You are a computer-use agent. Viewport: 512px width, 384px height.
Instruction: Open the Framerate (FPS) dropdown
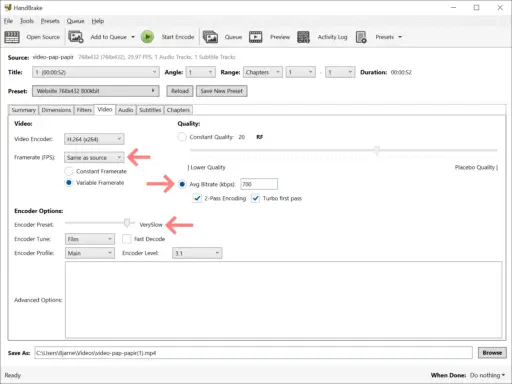(94, 157)
